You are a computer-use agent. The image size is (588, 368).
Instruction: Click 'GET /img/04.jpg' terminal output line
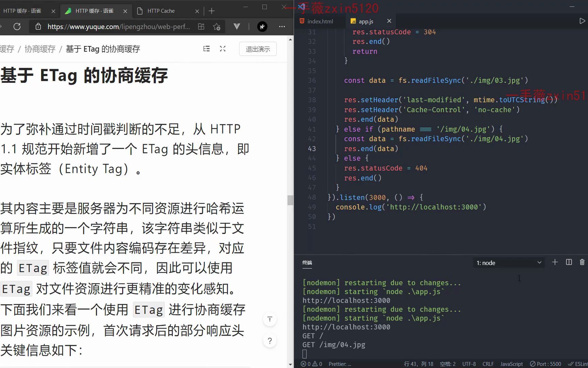(x=334, y=345)
